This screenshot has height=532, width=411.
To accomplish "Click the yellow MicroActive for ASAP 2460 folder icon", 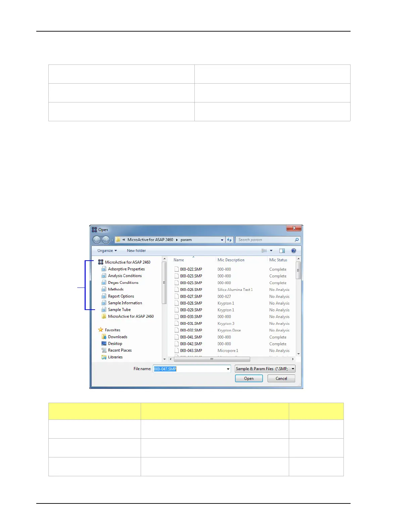I will 104,316.
